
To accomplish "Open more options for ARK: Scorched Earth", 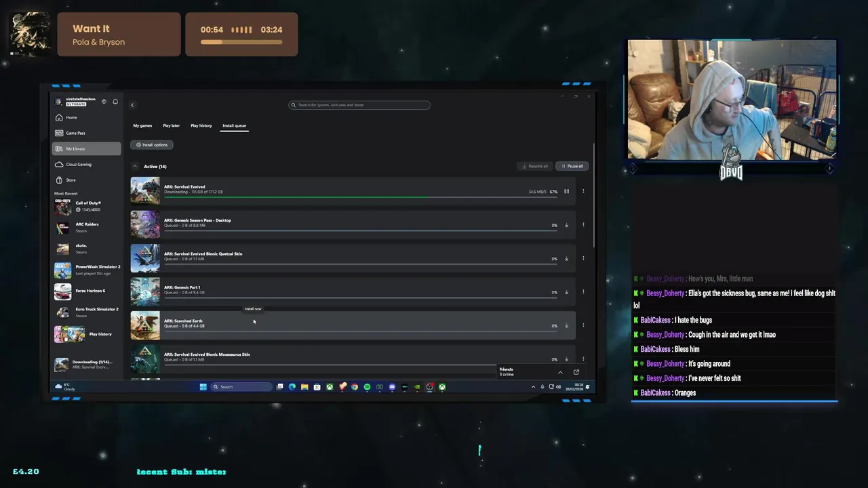I will [583, 325].
